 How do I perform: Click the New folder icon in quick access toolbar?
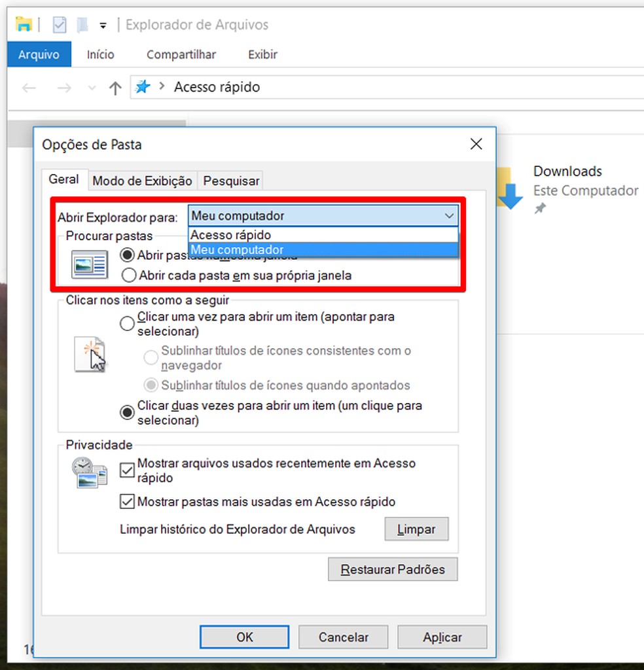coord(82,25)
